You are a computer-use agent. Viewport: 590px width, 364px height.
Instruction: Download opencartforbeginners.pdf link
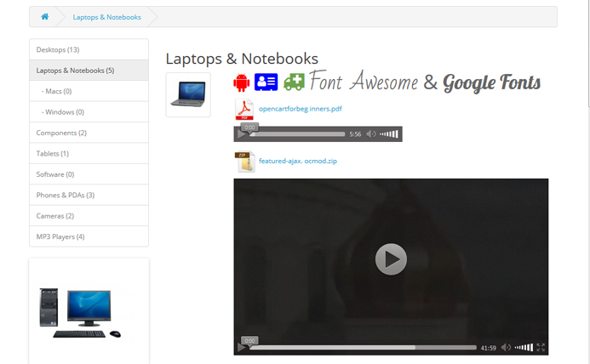click(x=301, y=109)
